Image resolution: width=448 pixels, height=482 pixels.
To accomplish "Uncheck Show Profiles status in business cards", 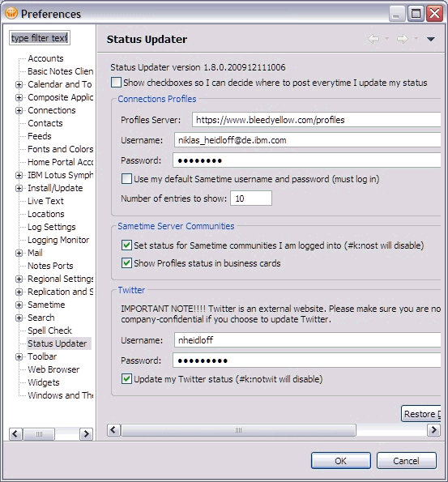I will click(x=126, y=263).
